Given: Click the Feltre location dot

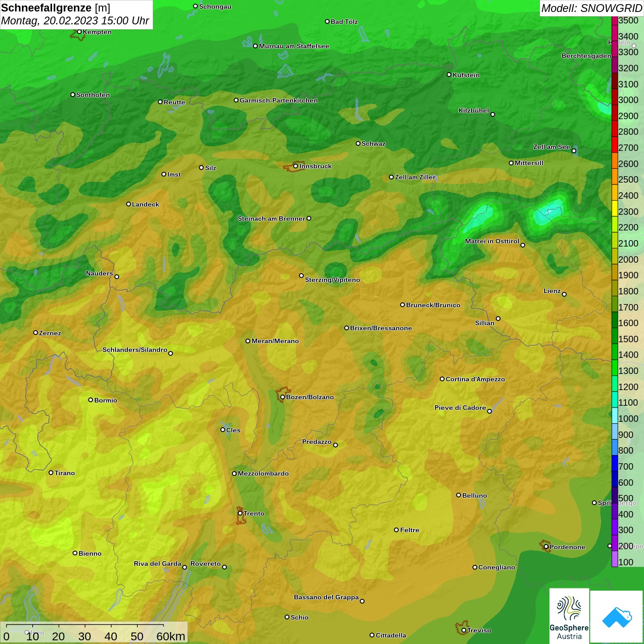Looking at the screenshot, I should 396,530.
